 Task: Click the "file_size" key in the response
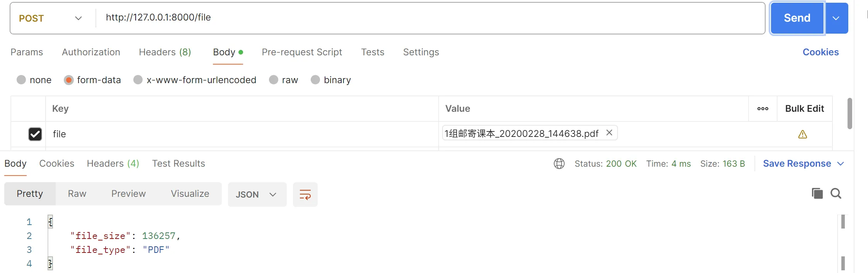[x=100, y=236]
